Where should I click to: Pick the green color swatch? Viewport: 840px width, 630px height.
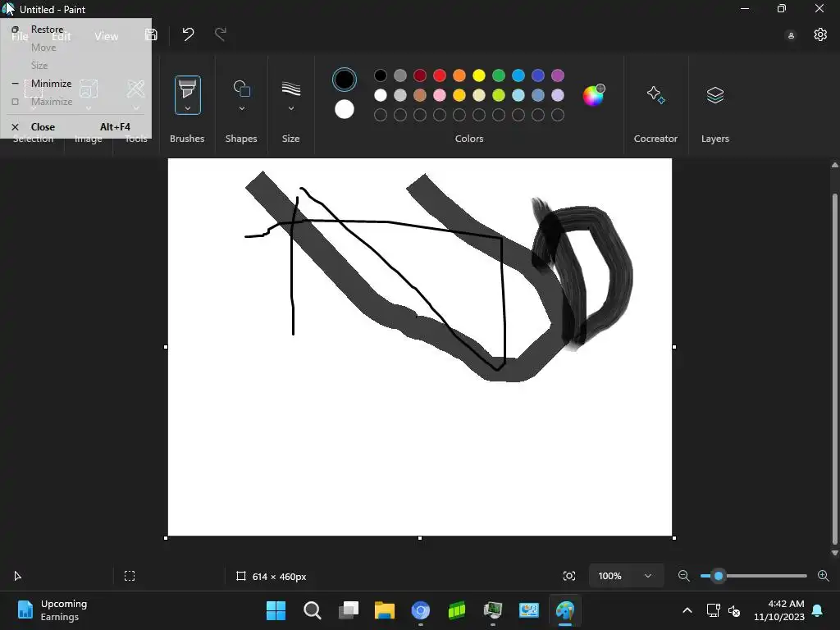point(499,75)
